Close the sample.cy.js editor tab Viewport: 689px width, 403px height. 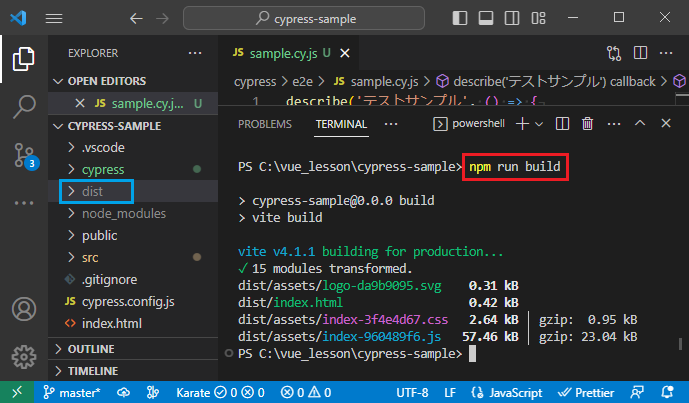(x=345, y=53)
